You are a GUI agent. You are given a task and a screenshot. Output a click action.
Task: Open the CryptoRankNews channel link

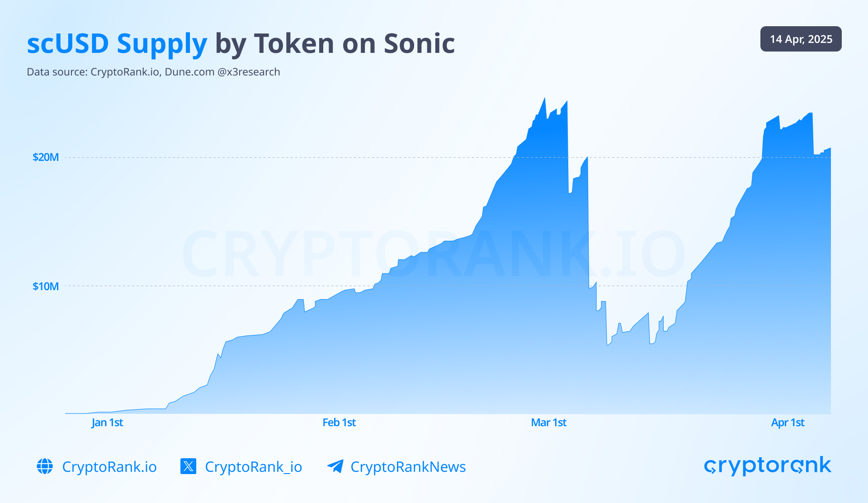tap(408, 467)
